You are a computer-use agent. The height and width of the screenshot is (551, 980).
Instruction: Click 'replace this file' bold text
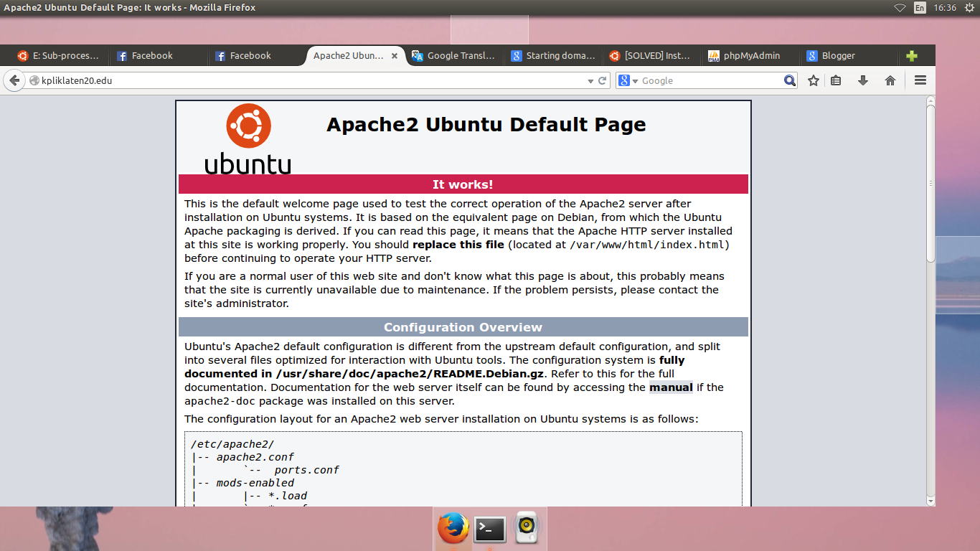458,245
